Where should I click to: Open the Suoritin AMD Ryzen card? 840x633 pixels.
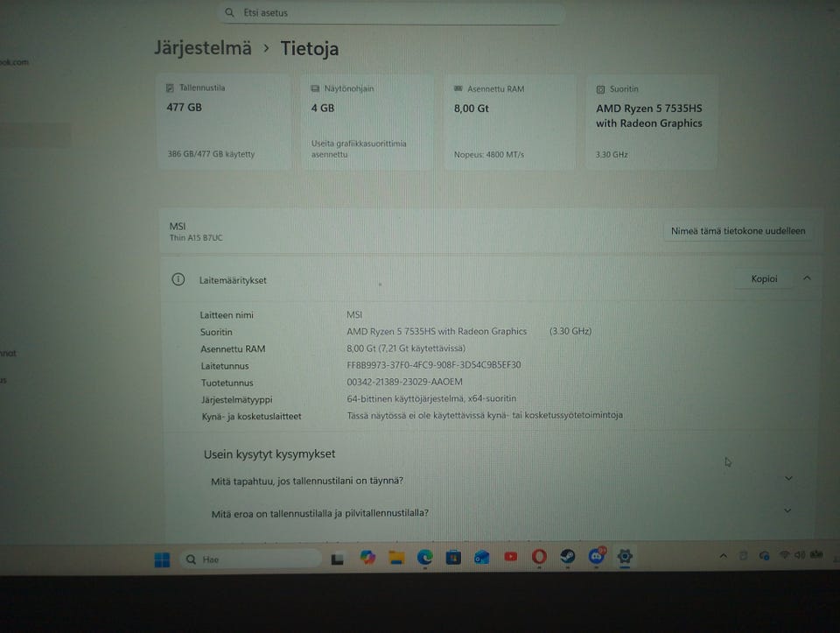(x=651, y=123)
